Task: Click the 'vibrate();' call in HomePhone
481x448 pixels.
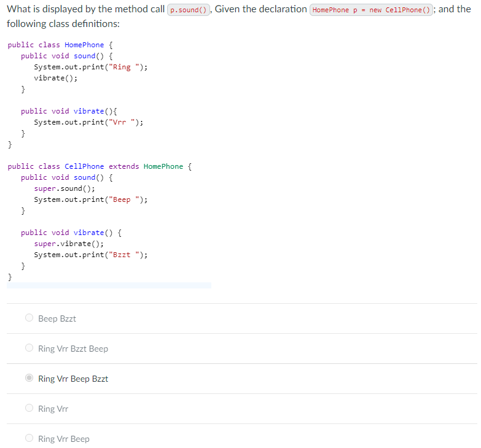Action: 55,78
